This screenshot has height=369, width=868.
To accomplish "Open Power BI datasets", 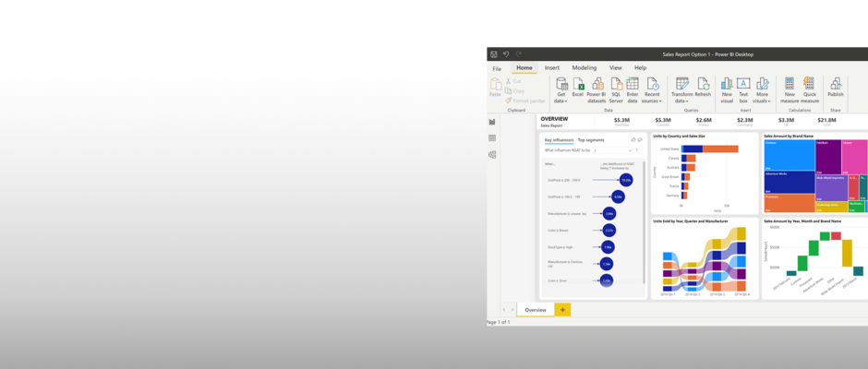I will 597,90.
